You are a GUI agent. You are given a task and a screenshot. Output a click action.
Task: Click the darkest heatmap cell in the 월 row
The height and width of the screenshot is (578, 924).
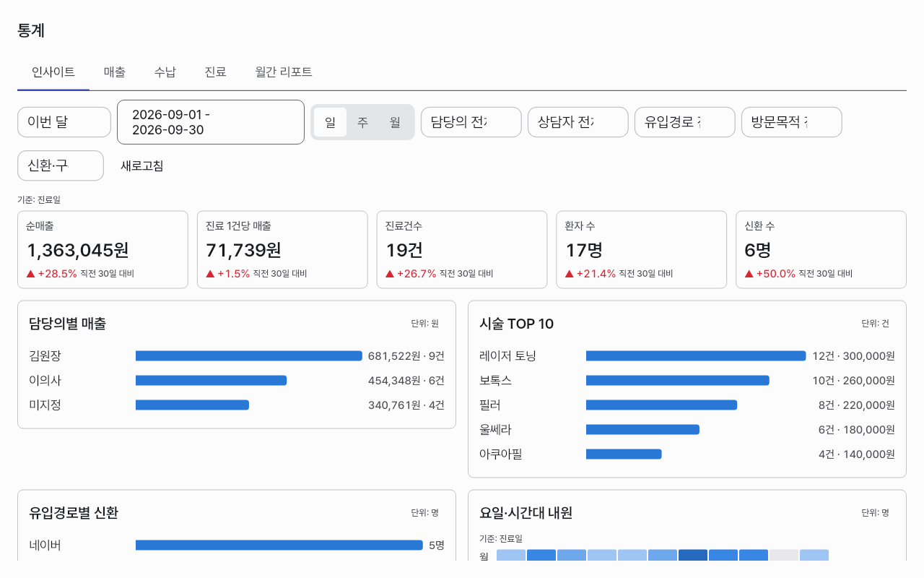693,556
